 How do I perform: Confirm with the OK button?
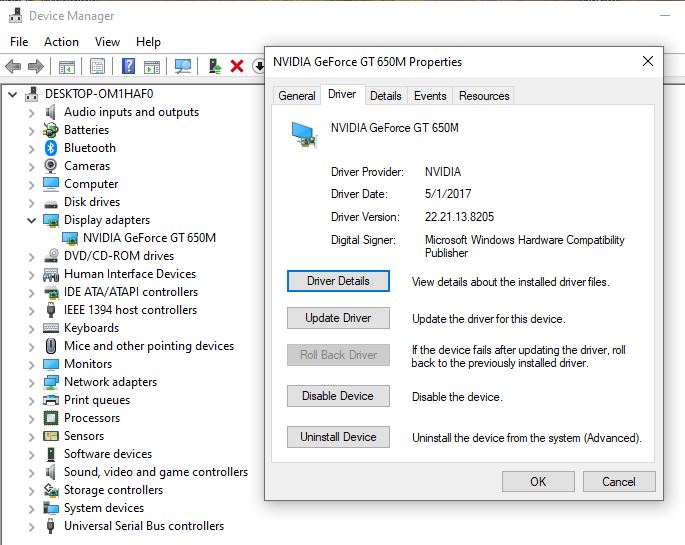click(538, 482)
